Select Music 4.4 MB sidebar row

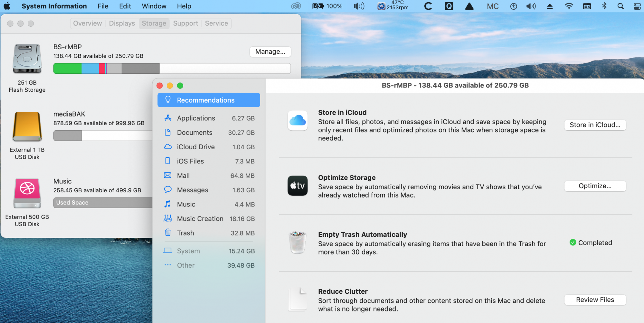209,204
